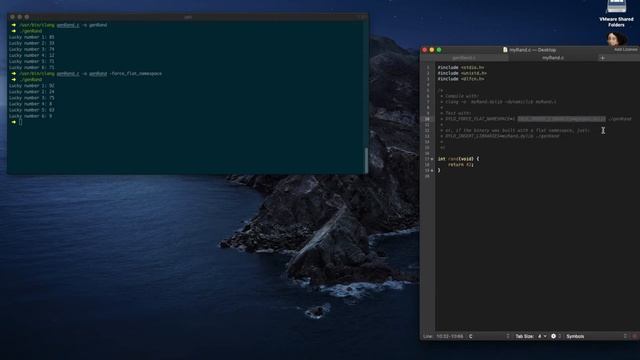
Task: Click line number 10 in the gutter
Action: (427, 119)
